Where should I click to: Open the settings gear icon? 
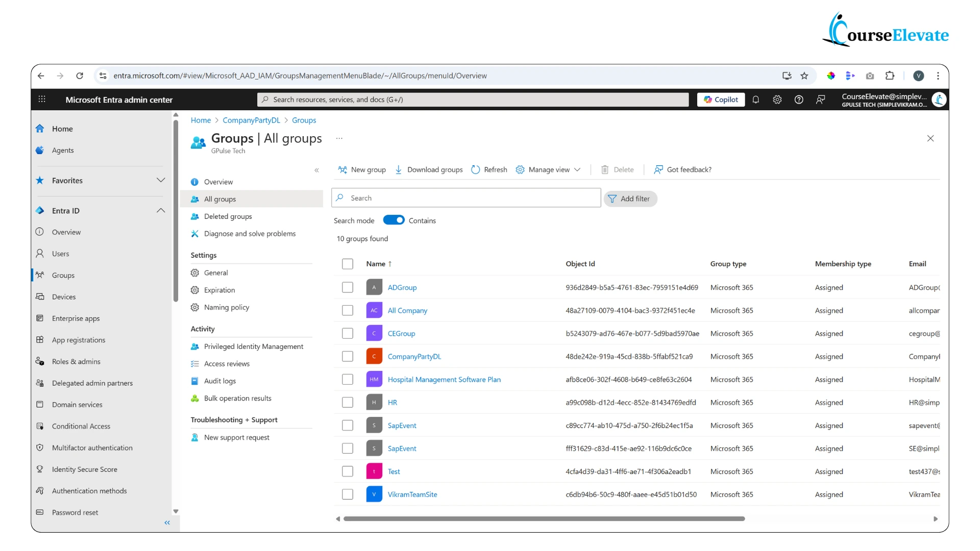(x=777, y=99)
